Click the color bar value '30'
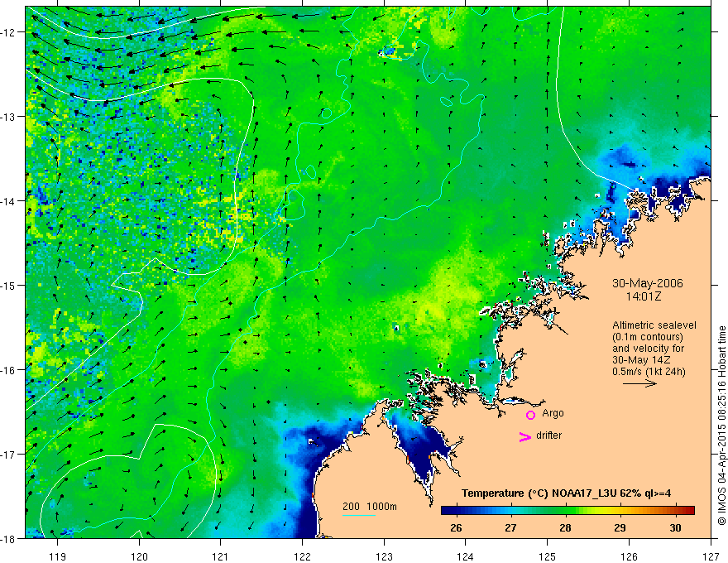The image size is (728, 563). [676, 527]
